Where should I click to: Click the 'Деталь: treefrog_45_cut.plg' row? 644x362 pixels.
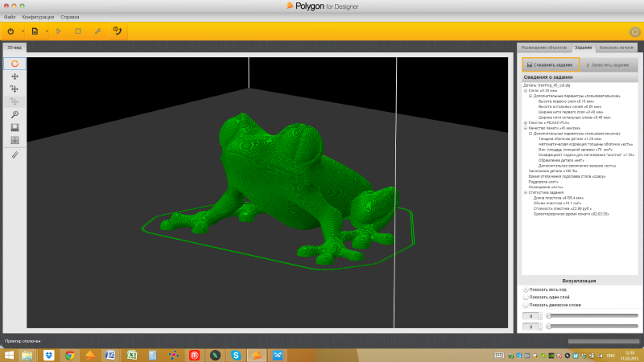pyautogui.click(x=547, y=85)
